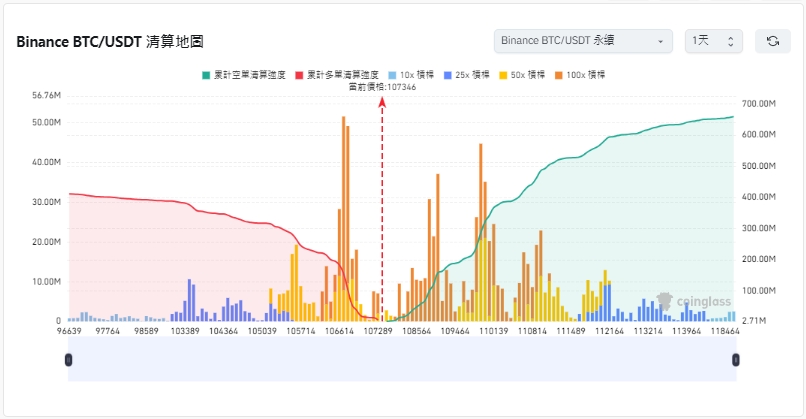806x419 pixels.
Task: Click the 96639 x-axis price label
Action: click(69, 331)
